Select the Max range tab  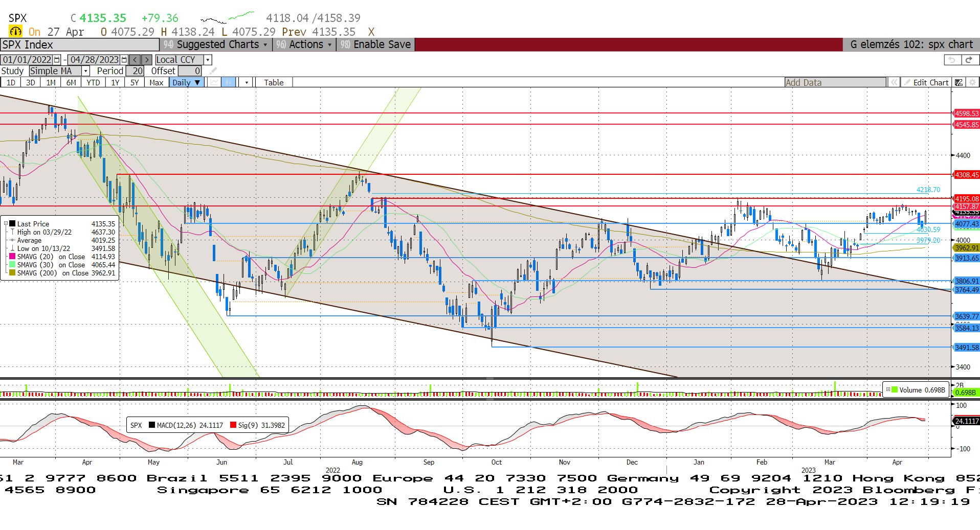coord(157,82)
